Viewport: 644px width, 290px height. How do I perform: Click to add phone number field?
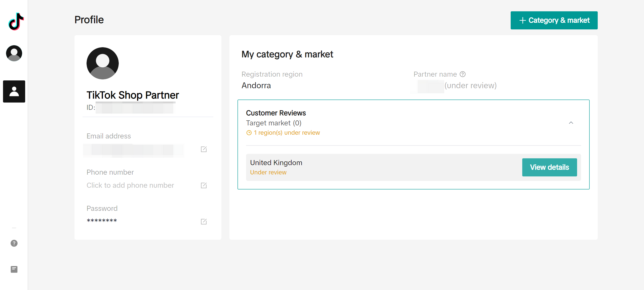pyautogui.click(x=130, y=185)
